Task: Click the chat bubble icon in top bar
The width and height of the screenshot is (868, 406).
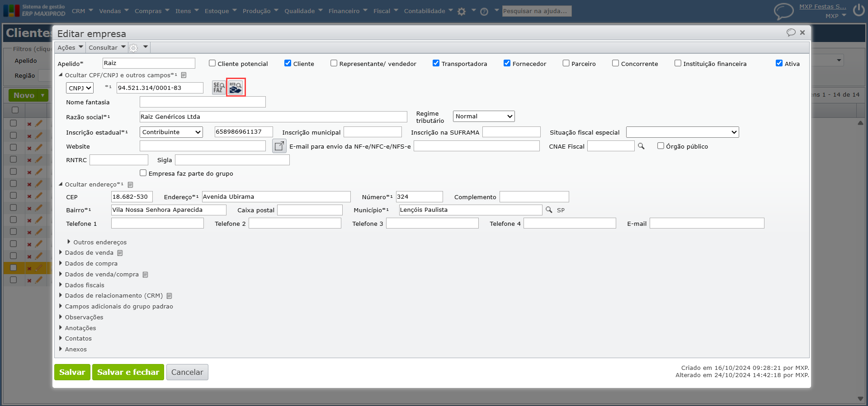Action: (783, 11)
